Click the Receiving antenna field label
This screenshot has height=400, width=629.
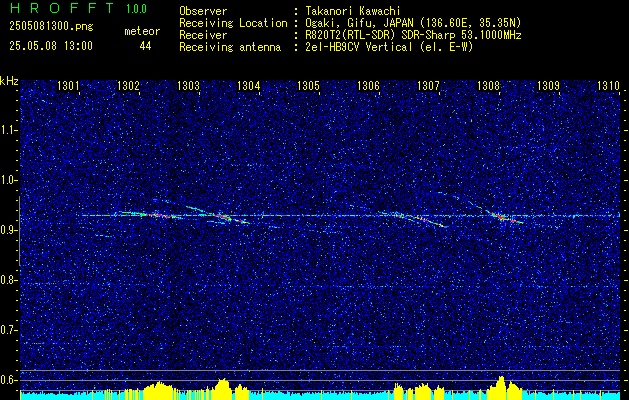tap(230, 47)
